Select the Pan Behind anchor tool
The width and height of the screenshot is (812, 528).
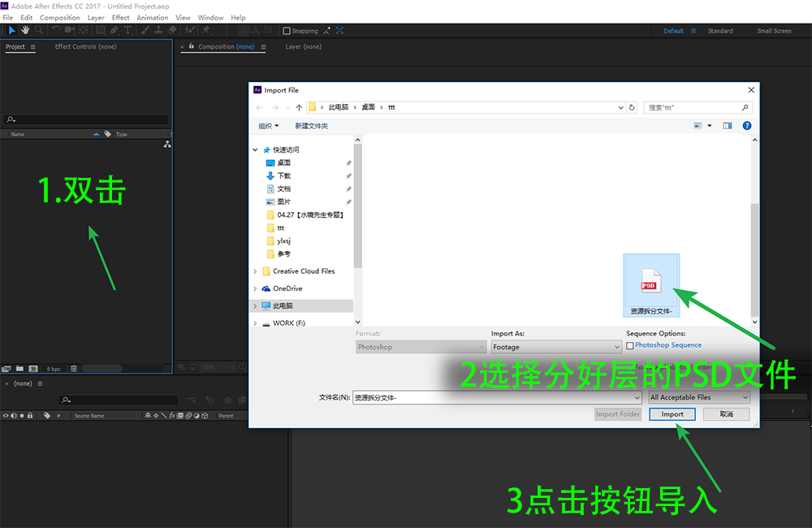point(84,31)
